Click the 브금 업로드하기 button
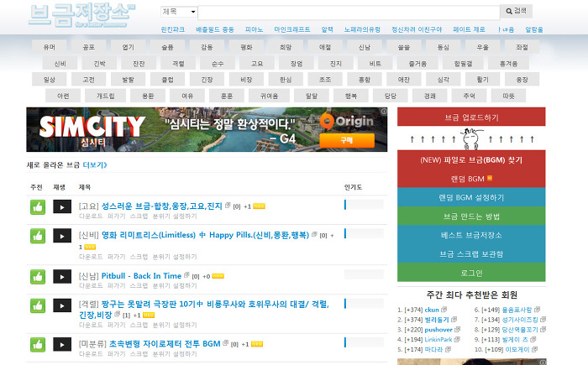This screenshot has width=588, height=365. (471, 117)
